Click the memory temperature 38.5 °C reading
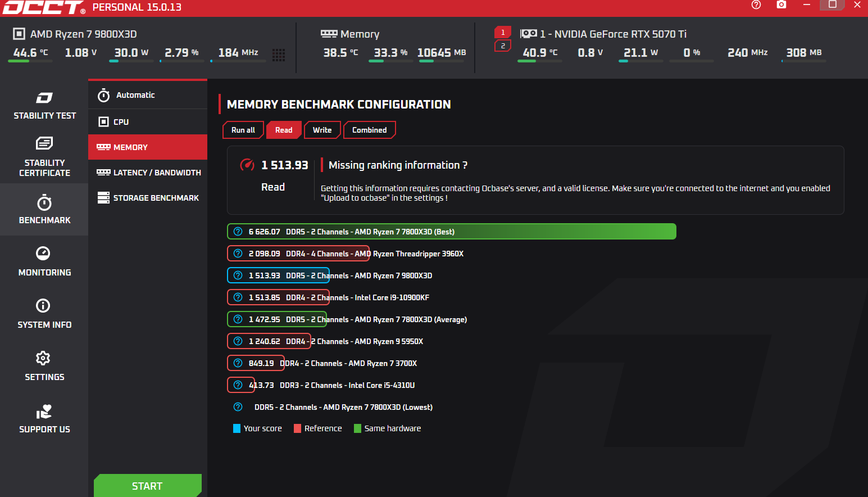 coord(340,52)
